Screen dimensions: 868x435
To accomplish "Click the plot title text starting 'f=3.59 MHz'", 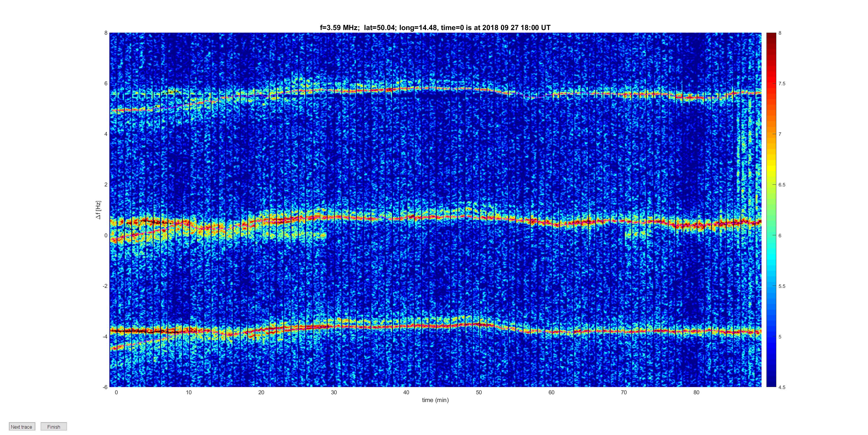I will [x=435, y=28].
